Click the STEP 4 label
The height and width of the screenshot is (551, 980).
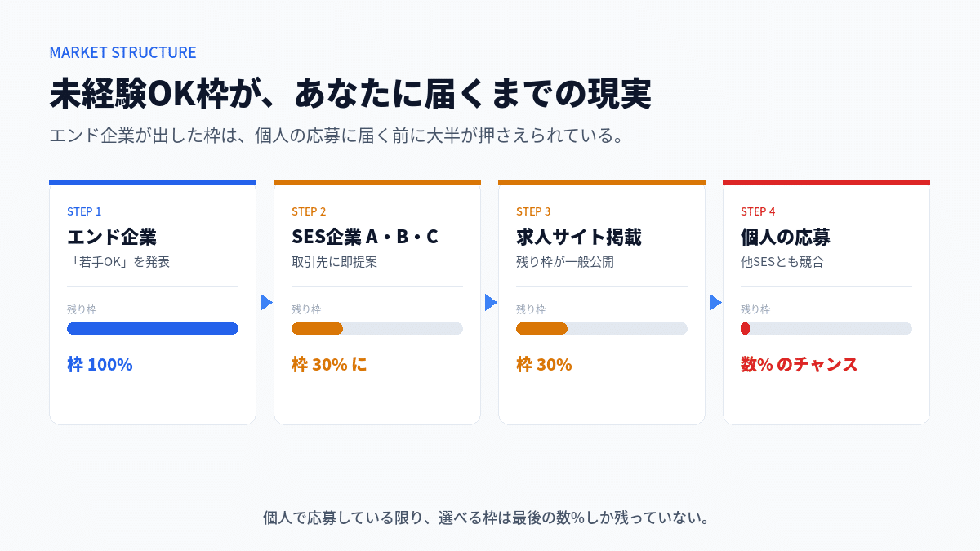coord(758,211)
